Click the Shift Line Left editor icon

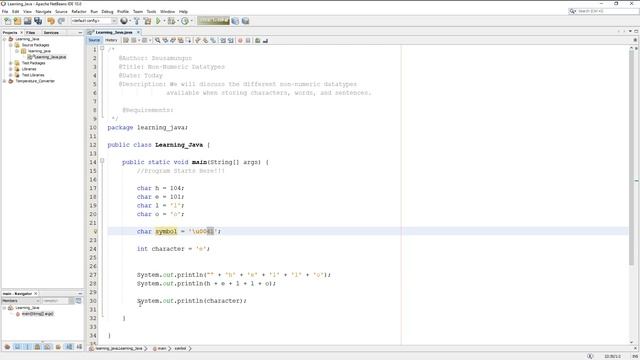[223, 40]
